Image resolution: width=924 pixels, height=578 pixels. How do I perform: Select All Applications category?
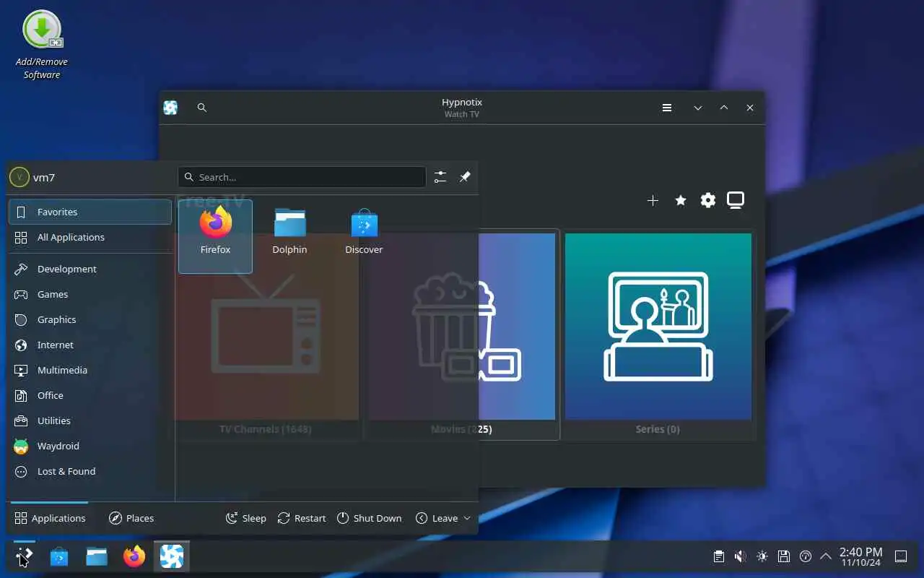tap(90, 237)
